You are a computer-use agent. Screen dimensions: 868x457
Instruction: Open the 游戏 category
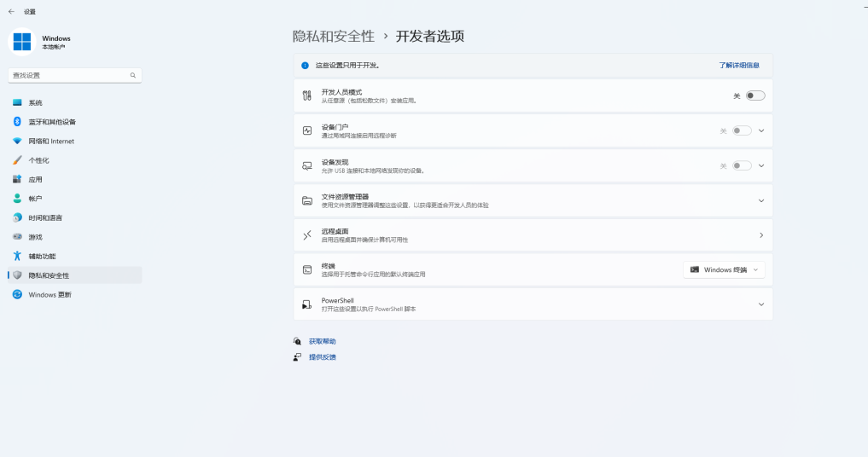[75, 237]
